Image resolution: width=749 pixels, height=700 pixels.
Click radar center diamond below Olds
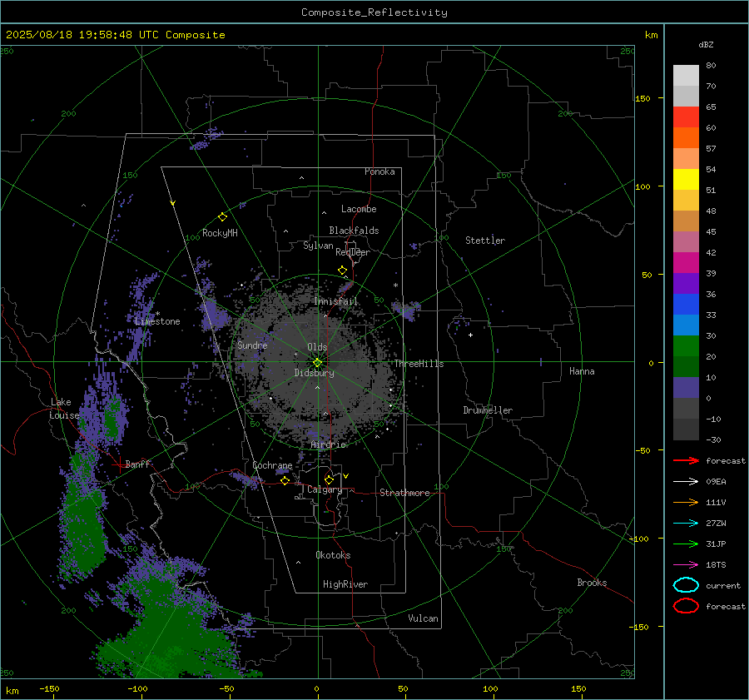[x=317, y=363]
